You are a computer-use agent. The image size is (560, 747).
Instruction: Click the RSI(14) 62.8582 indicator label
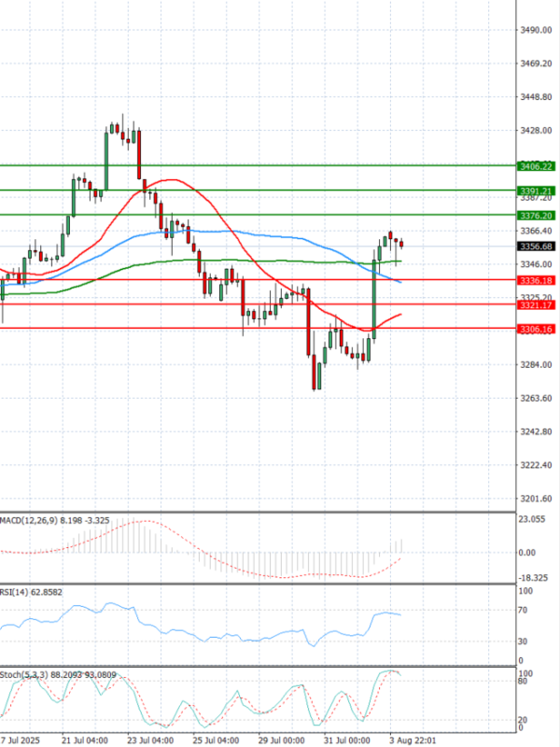click(x=31, y=592)
